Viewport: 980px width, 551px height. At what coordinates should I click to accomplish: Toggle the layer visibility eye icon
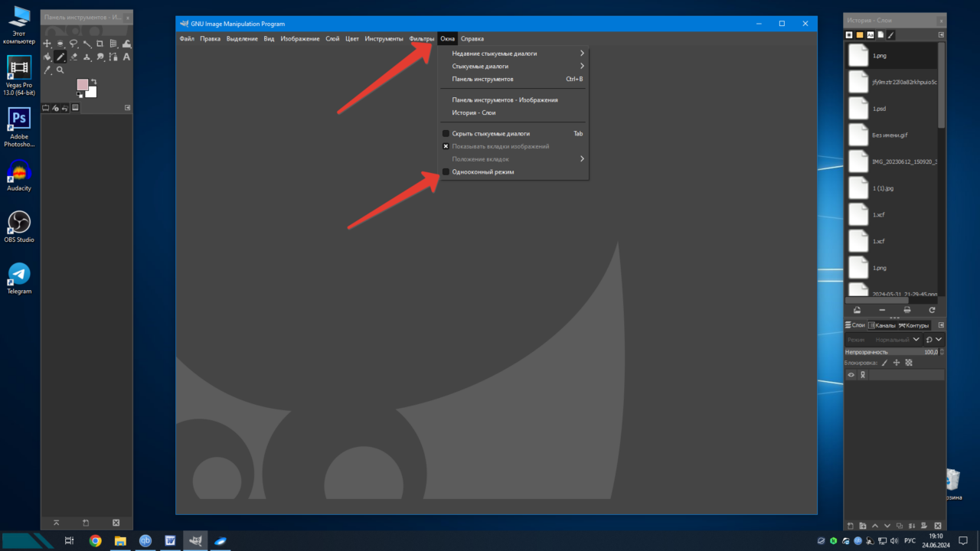tap(851, 375)
